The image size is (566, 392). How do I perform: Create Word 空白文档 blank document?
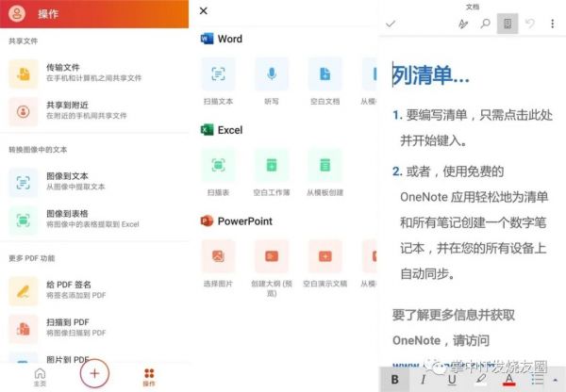coord(325,82)
